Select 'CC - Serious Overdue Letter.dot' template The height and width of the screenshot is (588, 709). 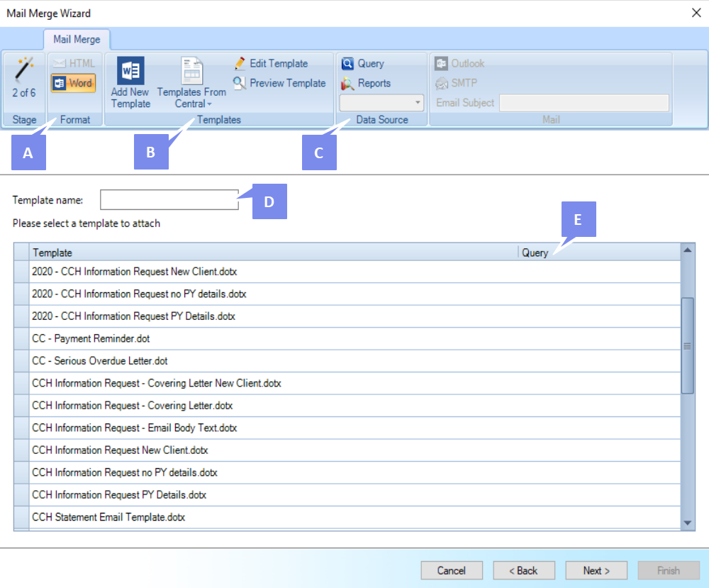tap(355, 361)
